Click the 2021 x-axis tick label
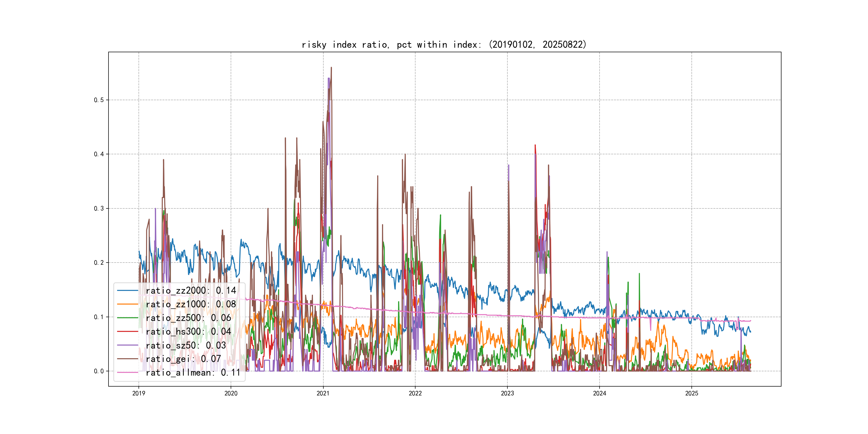 tap(323, 393)
